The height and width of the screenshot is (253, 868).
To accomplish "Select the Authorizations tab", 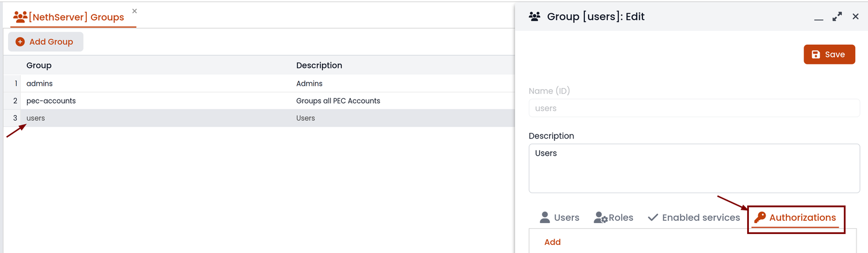I will click(x=795, y=217).
